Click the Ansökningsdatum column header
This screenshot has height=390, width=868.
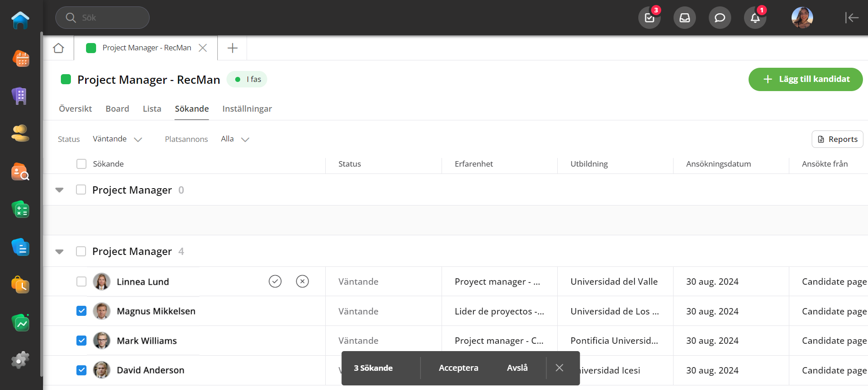718,164
